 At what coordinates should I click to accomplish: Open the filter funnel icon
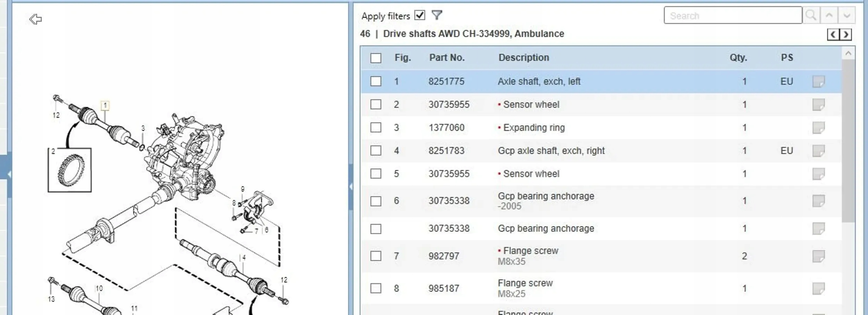point(437,15)
